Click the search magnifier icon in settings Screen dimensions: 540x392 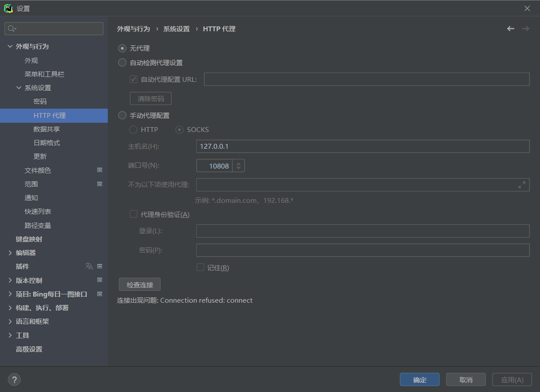(11, 29)
